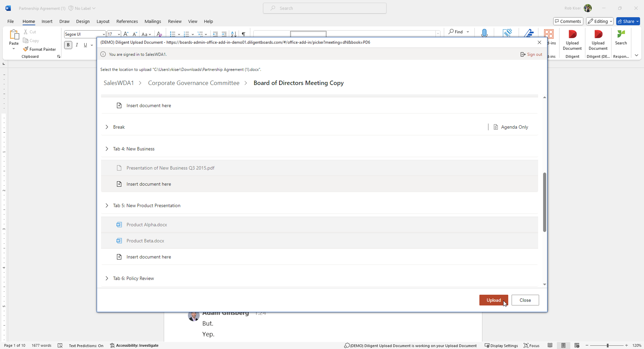The width and height of the screenshot is (644, 349).
Task: Select Presentation of New Business Q3 2015.pdf
Action: [319, 168]
